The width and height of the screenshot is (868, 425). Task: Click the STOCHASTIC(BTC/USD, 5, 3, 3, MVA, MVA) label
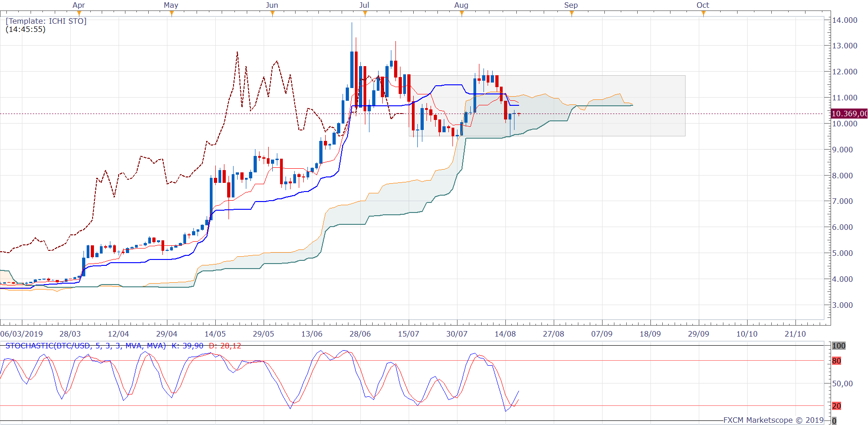(86, 346)
